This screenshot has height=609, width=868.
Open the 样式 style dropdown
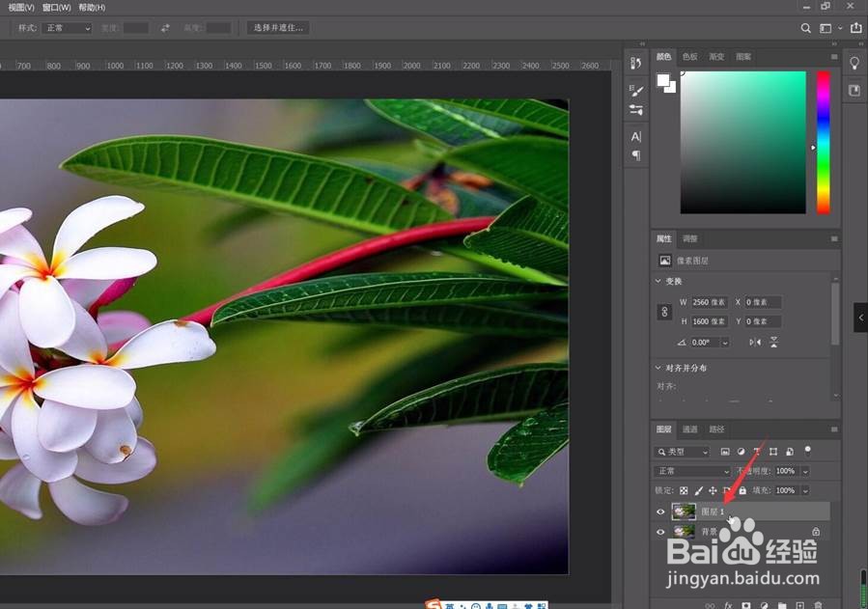[x=68, y=28]
